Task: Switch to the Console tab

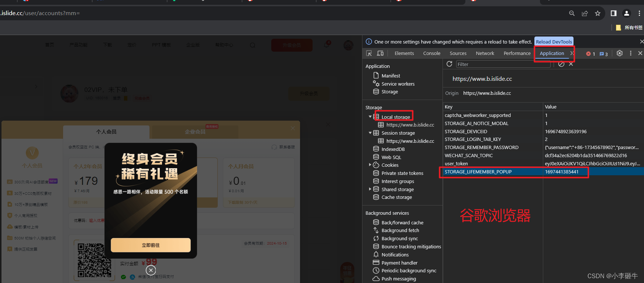Action: tap(431, 54)
